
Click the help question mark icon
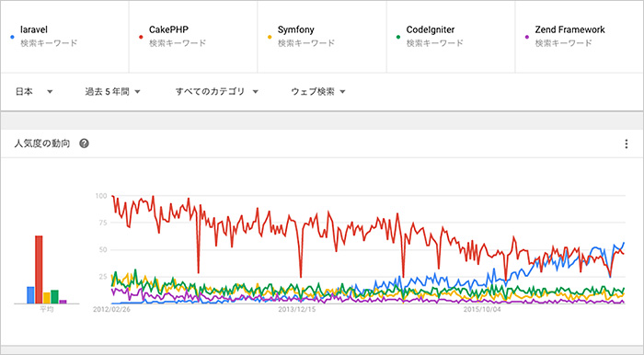point(85,143)
